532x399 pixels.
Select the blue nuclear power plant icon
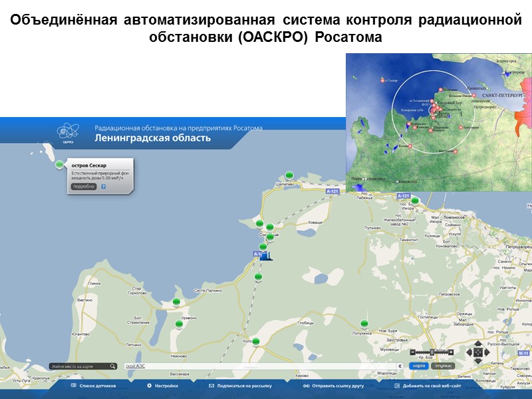point(266,257)
